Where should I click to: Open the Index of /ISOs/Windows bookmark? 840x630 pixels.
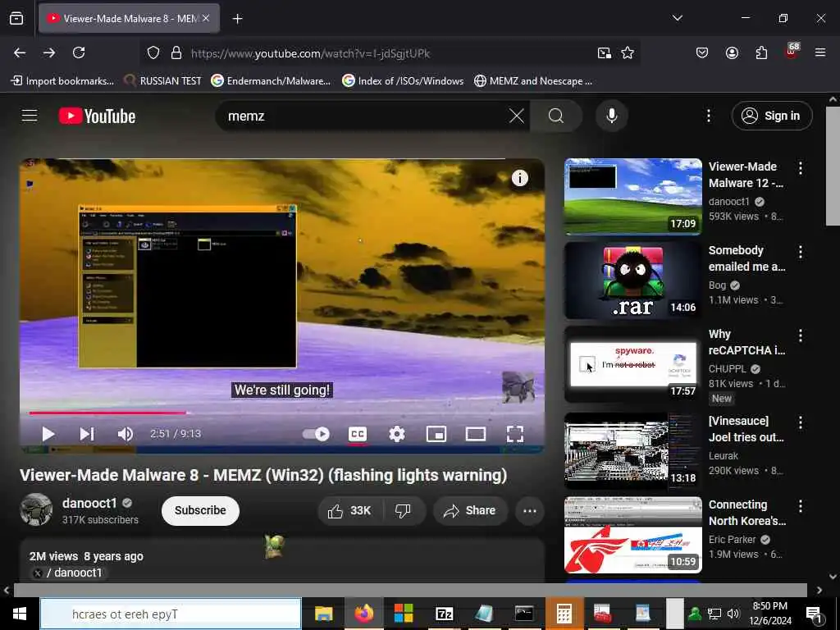pyautogui.click(x=402, y=81)
